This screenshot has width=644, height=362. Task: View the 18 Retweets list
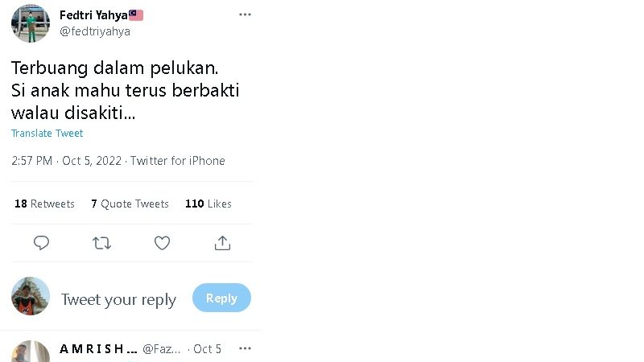point(44,204)
